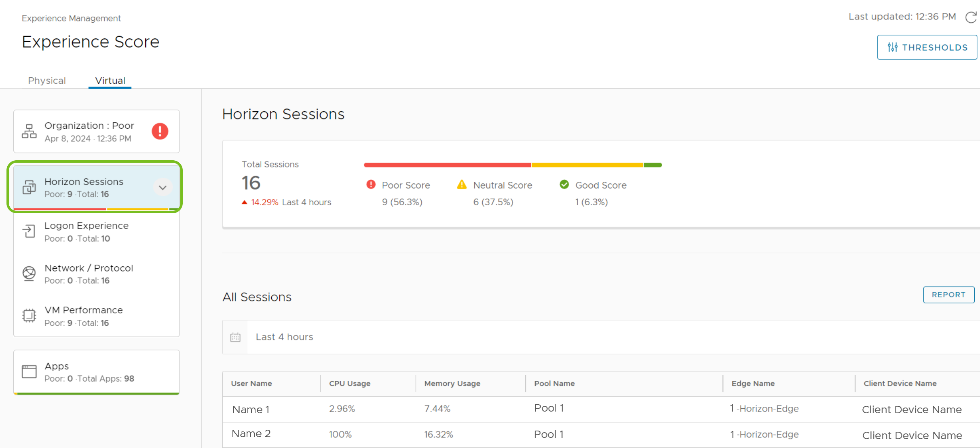Screen dimensions: 980x448
Task: Click the green segment of score bar
Action: 653,165
